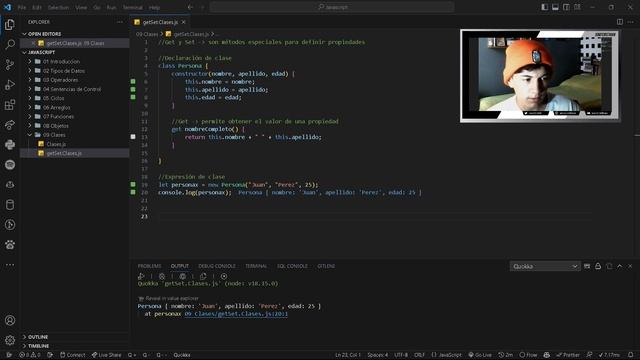Open the Terminal menu
This screenshot has width=640, height=360.
(x=133, y=7)
